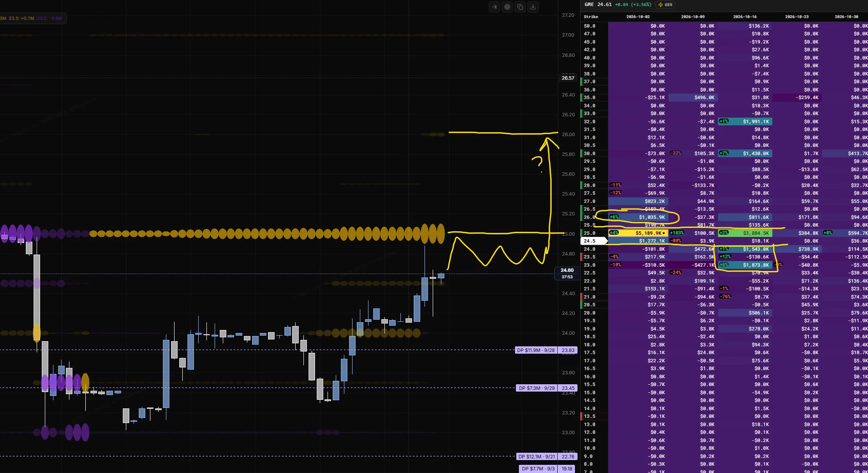Click the $506.1K cell at strike 20.0
Viewport: 868px width, 473px height.
[745, 313]
